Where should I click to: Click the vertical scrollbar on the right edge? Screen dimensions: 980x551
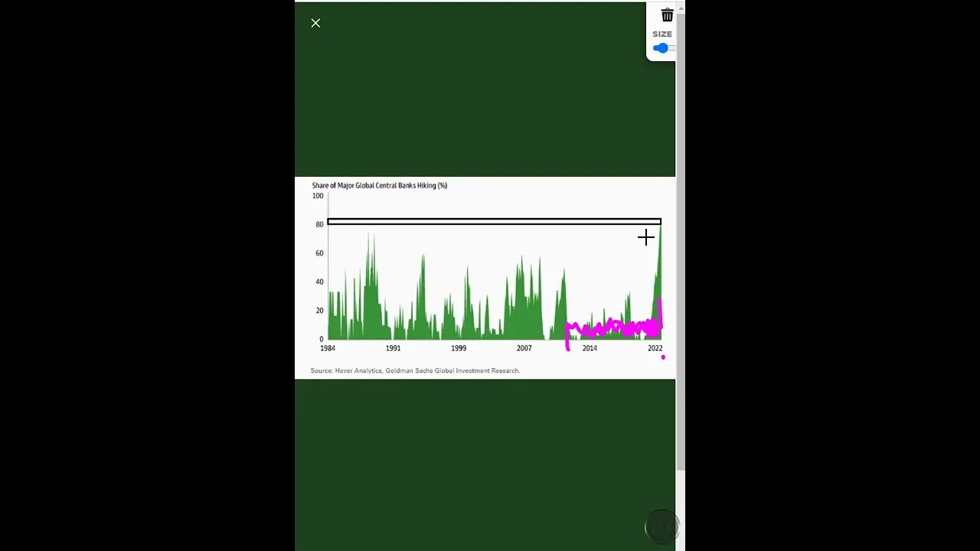pos(681,240)
